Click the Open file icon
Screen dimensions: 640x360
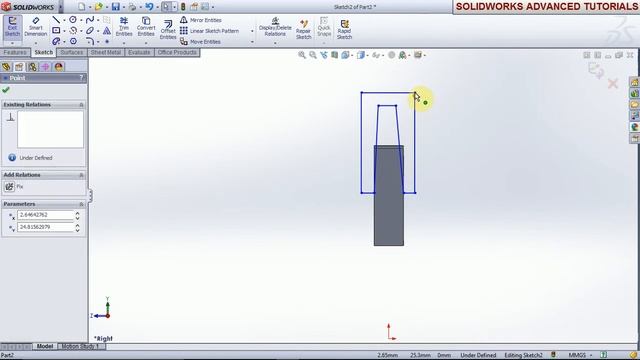[x=98, y=7]
